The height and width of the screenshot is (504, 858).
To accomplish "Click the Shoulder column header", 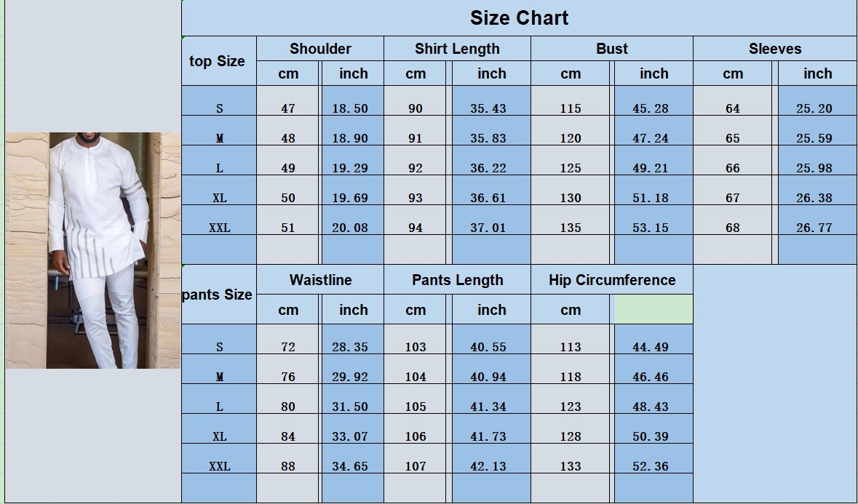I will coord(320,49).
